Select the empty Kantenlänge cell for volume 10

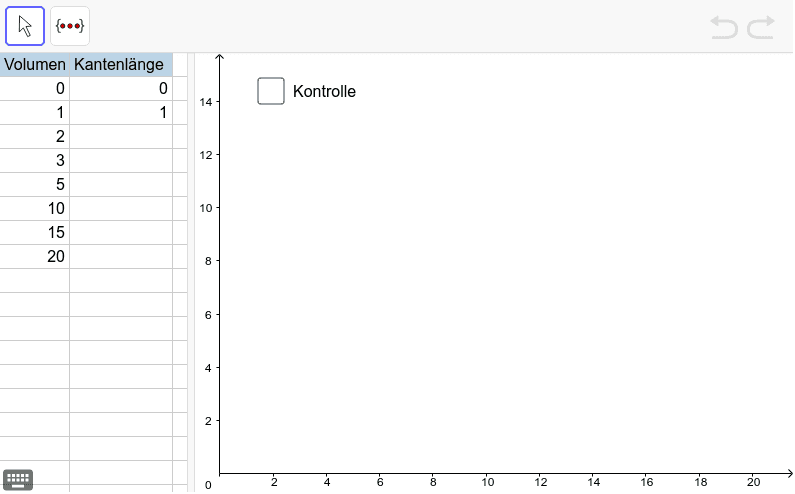click(x=120, y=209)
